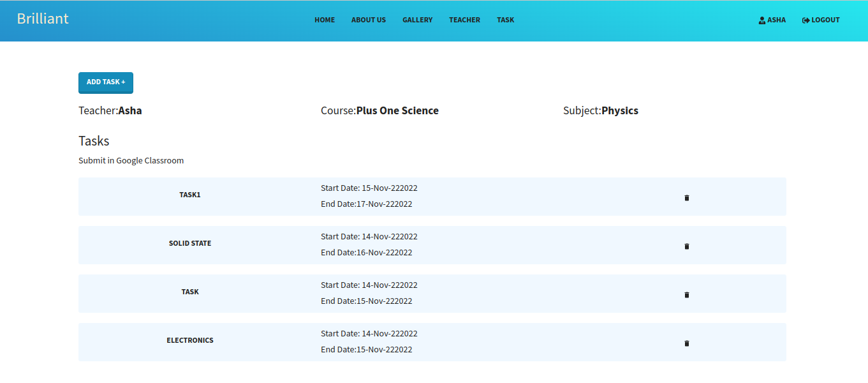This screenshot has height=383, width=868.
Task: Click the Tasks heading
Action: pos(94,141)
